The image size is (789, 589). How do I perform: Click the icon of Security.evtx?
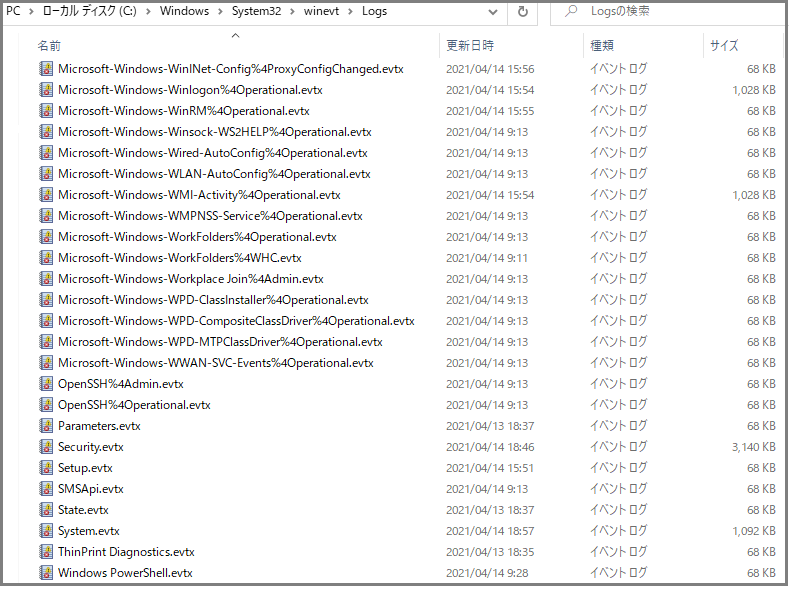click(x=46, y=447)
